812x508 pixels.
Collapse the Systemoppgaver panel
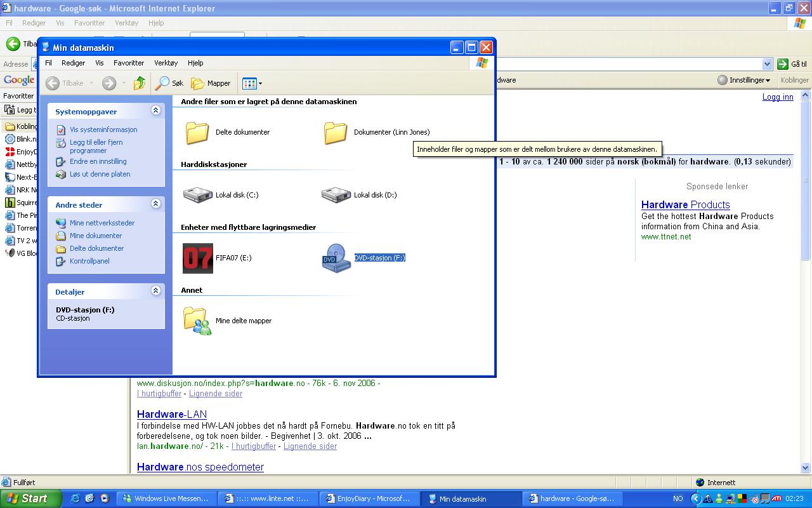click(156, 110)
